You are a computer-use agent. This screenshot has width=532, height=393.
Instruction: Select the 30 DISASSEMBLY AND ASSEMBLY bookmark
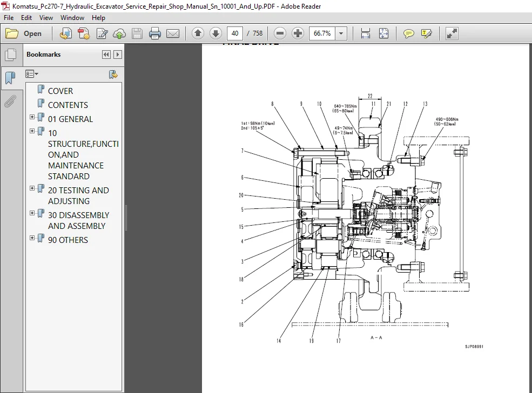point(78,220)
